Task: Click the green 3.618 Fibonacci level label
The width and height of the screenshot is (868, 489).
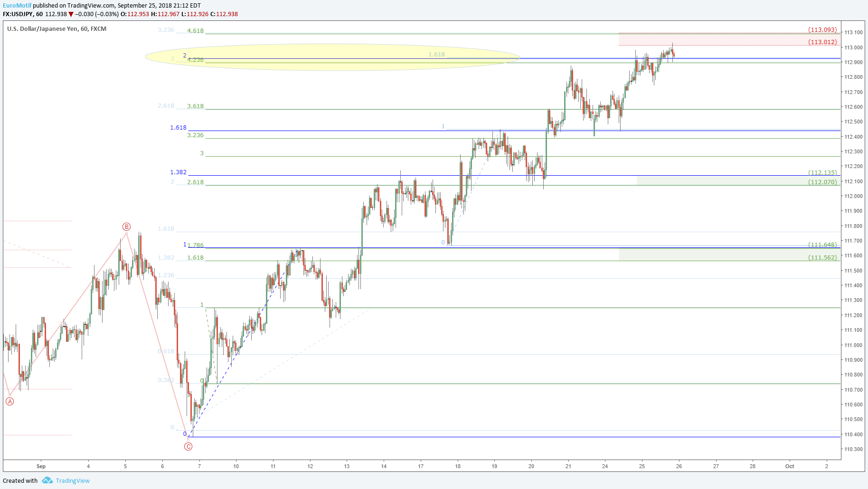Action: (195, 106)
